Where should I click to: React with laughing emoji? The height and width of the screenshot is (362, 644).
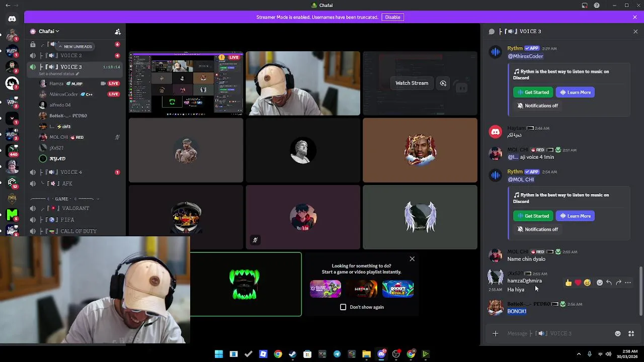pos(587,283)
